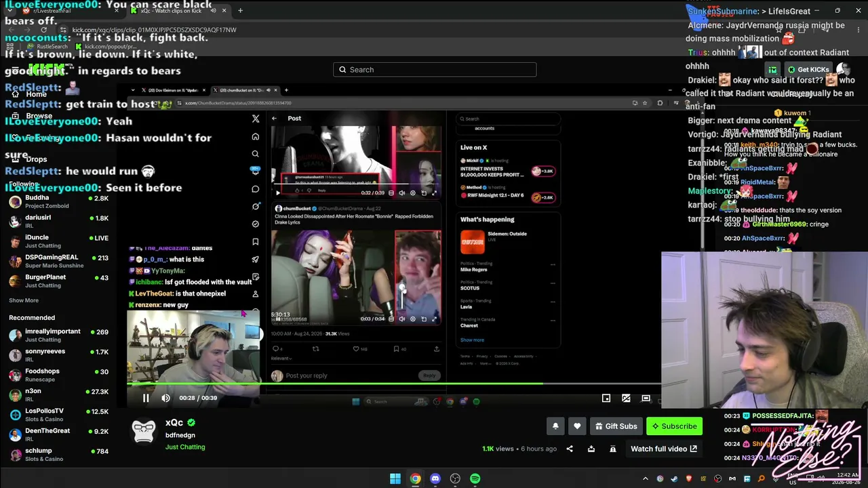Click the clip title "bdfnedgn"
This screenshot has width=868, height=488.
(x=180, y=435)
